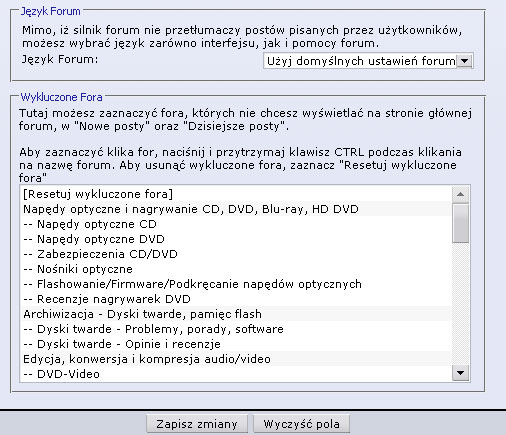Click the forum list scrollbar thumb
Viewport: 506px width, 435px height.
coord(461,223)
